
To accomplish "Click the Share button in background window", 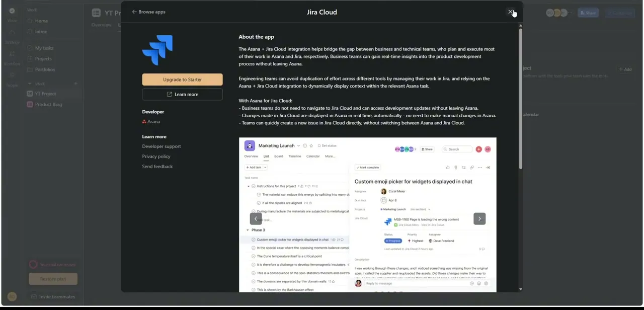I will tap(588, 13).
